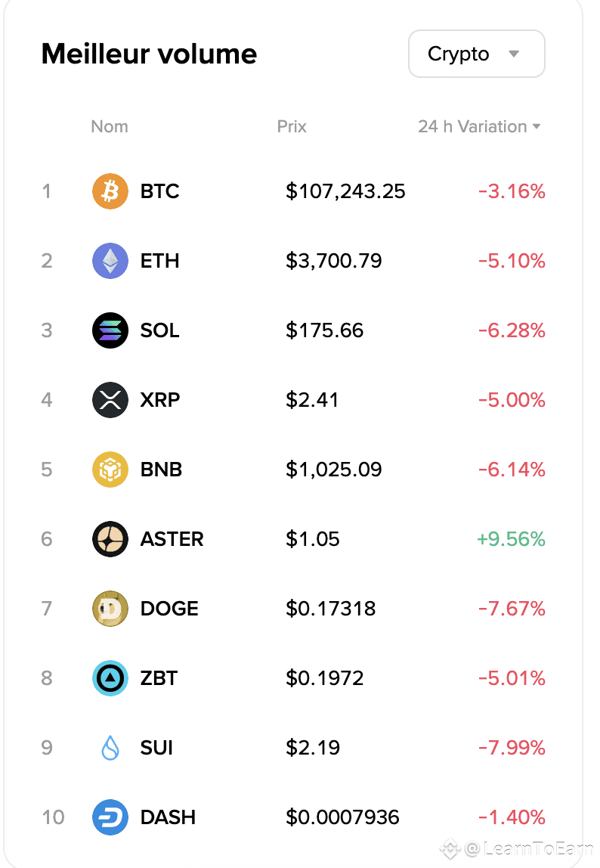This screenshot has width=600, height=868.
Task: Click the DASH coin logo icon
Action: [x=110, y=817]
